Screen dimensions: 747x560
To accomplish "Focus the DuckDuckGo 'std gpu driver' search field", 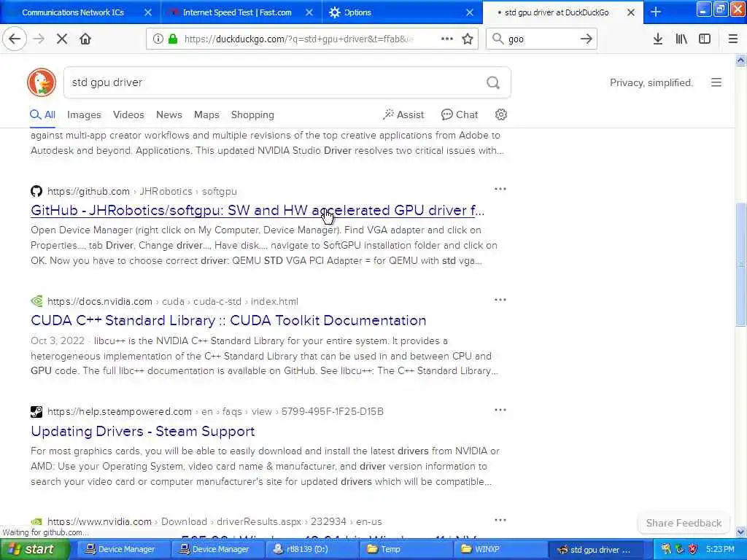I will tap(274, 82).
